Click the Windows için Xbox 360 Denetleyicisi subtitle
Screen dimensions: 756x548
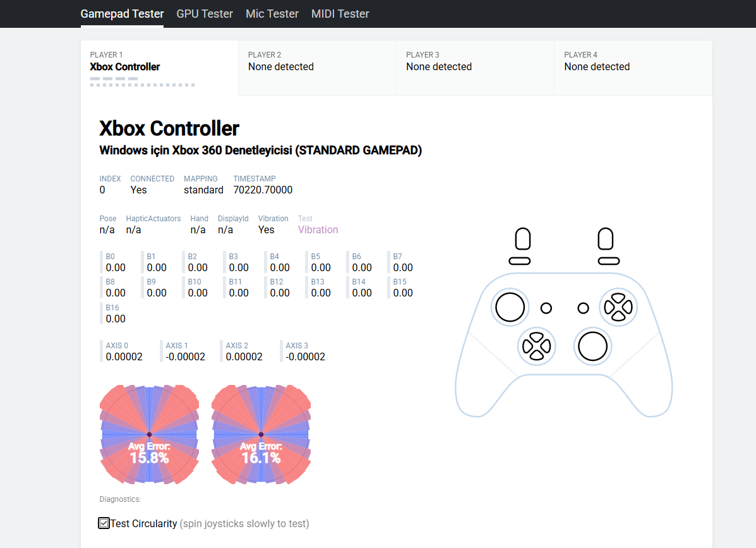click(261, 150)
